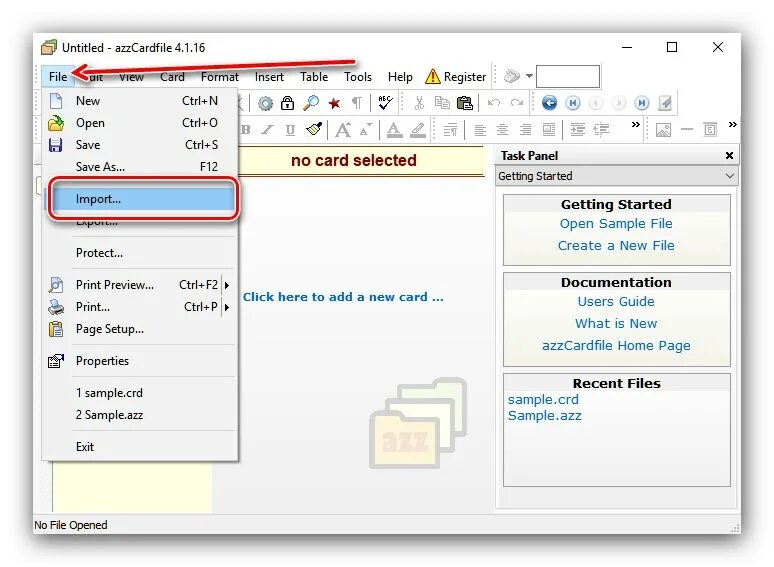Toggle paragraph marks pilcrow icon
774x567 pixels.
(356, 103)
